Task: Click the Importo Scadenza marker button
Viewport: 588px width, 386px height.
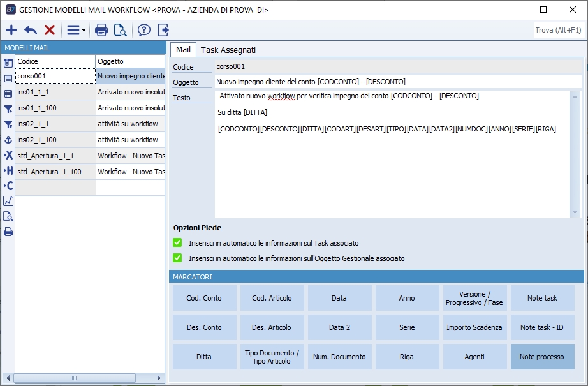Action: click(474, 327)
